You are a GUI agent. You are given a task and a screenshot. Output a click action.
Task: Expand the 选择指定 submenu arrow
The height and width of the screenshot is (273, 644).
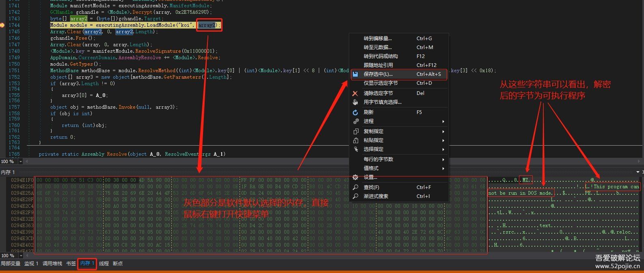point(443,149)
